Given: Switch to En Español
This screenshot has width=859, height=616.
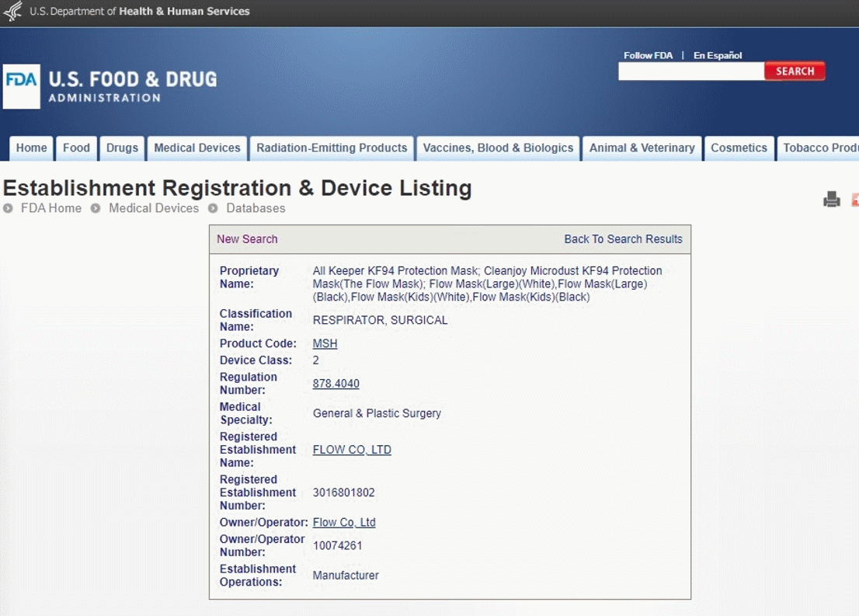Looking at the screenshot, I should [718, 55].
